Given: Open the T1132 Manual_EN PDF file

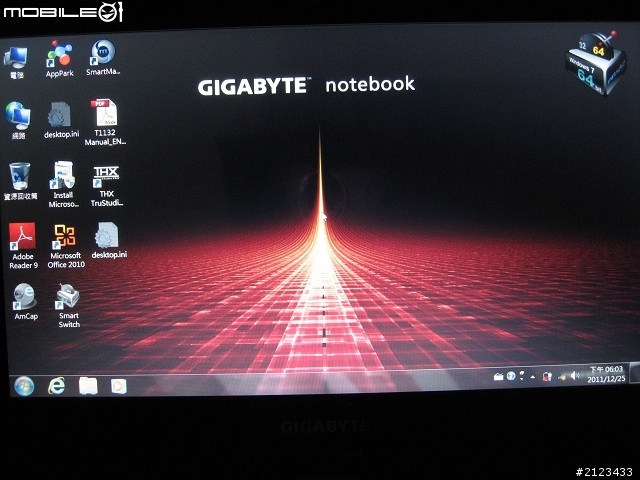Looking at the screenshot, I should 105,122.
